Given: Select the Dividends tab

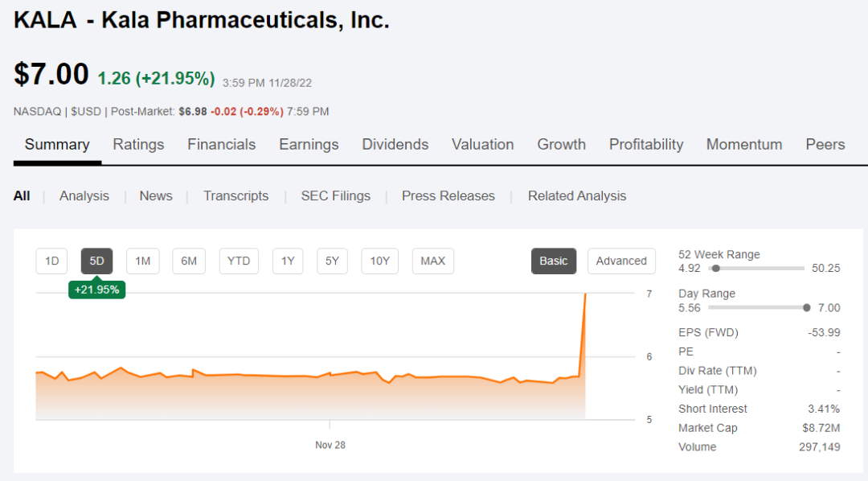Looking at the screenshot, I should point(395,145).
